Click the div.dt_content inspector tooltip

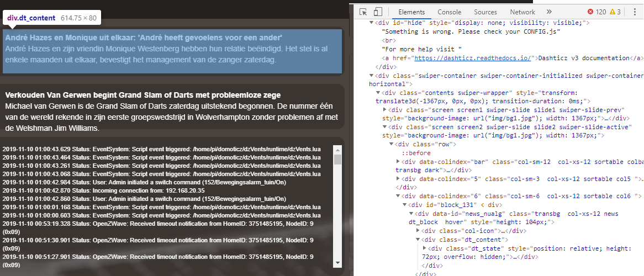52,18
